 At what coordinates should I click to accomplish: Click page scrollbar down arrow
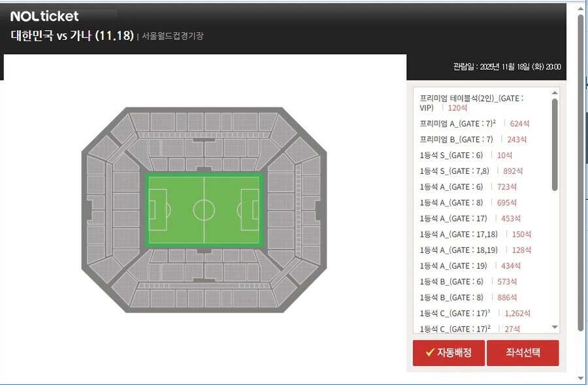tap(581, 378)
